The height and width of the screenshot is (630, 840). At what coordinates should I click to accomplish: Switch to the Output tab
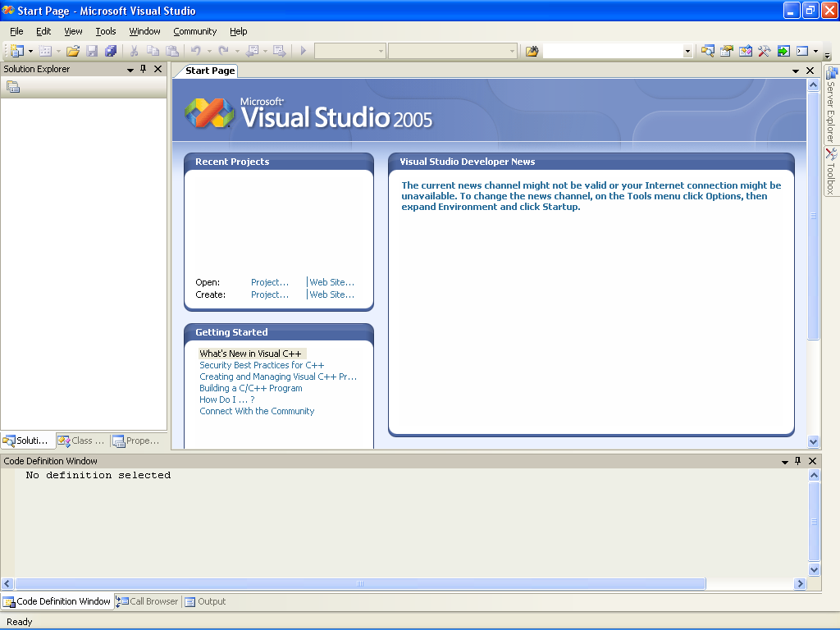(x=206, y=601)
